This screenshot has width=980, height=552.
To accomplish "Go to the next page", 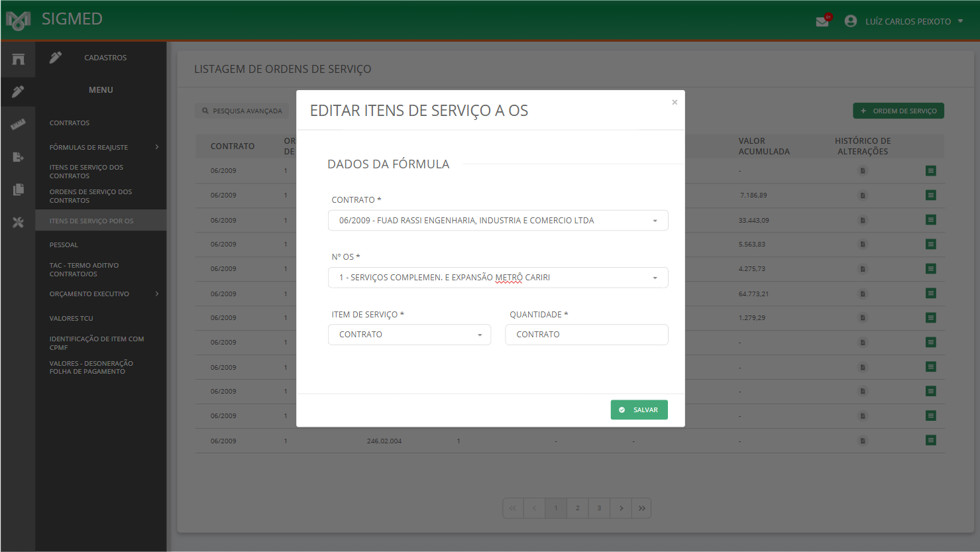I will (621, 508).
